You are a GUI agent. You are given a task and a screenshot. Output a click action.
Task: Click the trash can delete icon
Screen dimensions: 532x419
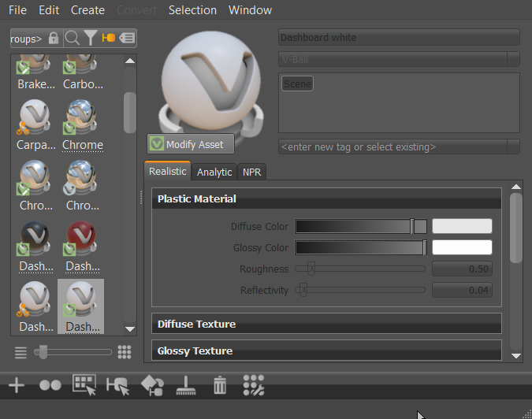pos(220,385)
